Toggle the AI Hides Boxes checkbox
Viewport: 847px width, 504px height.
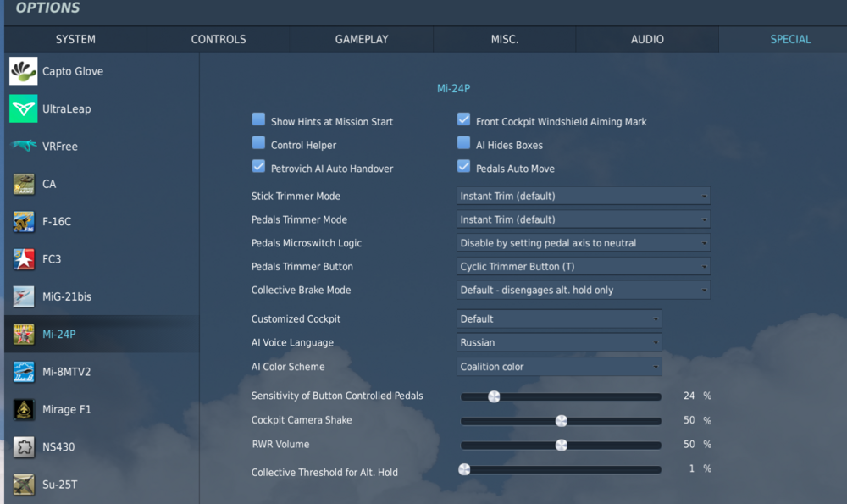point(463,144)
